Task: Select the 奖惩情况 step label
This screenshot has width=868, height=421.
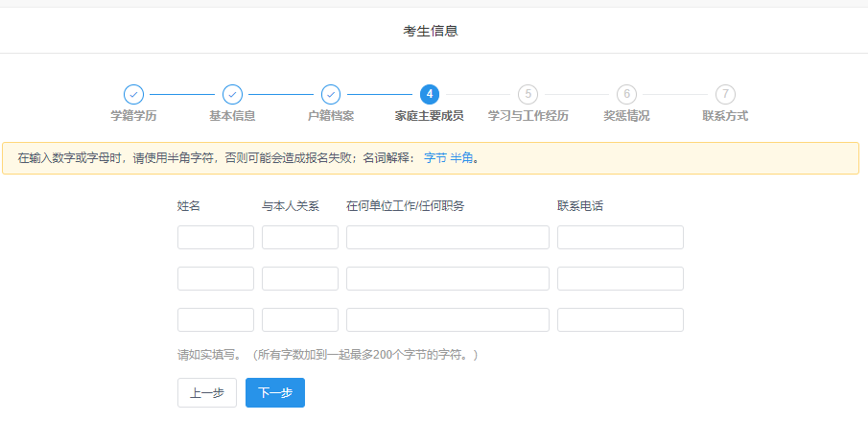Action: click(626, 116)
